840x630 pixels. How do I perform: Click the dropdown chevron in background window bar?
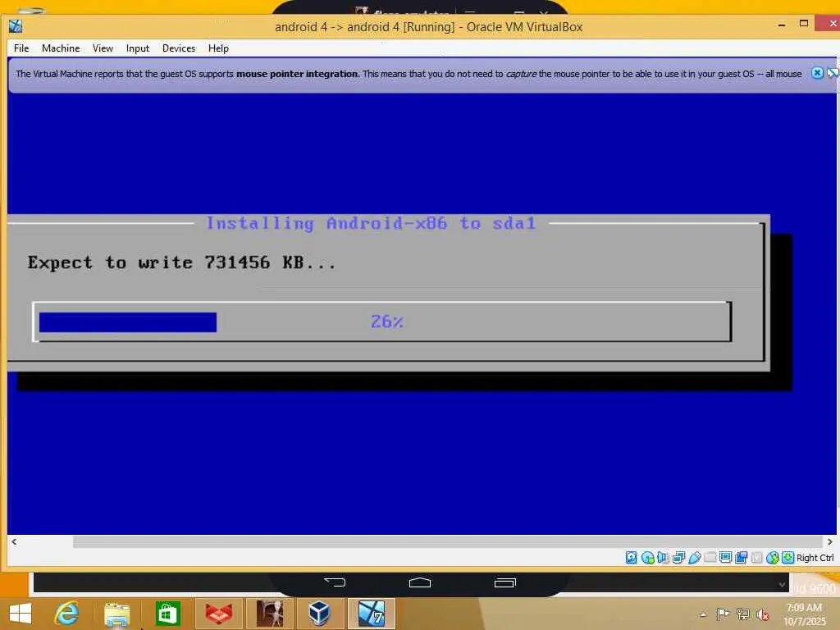(x=782, y=584)
